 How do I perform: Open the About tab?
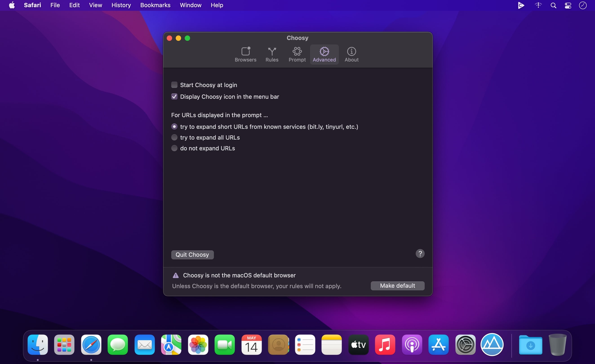pyautogui.click(x=351, y=55)
